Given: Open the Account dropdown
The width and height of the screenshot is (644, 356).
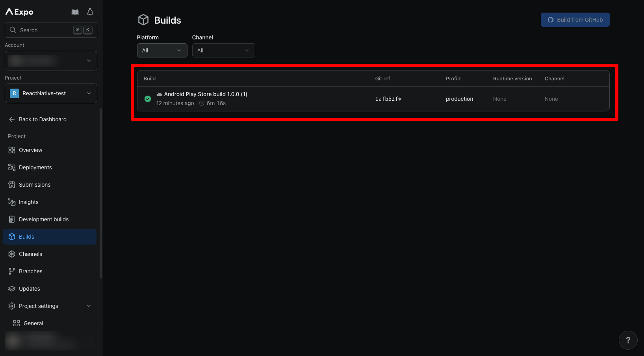Looking at the screenshot, I should pos(51,61).
